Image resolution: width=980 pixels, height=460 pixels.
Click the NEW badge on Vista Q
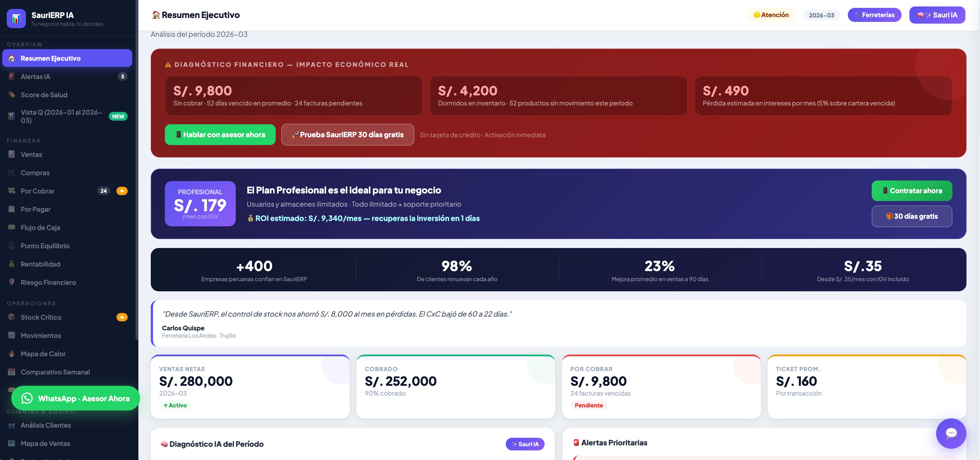click(118, 116)
